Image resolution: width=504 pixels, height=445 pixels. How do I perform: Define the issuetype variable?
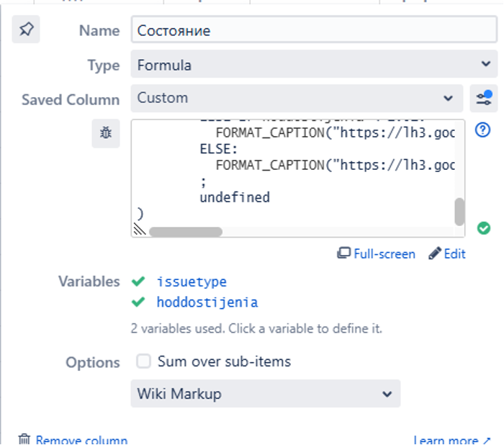192,282
